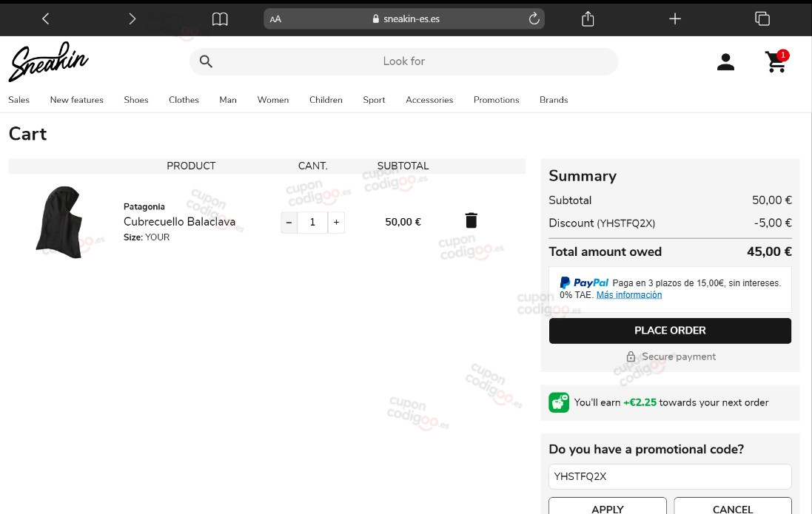Click the Patagonia brand name

click(144, 206)
